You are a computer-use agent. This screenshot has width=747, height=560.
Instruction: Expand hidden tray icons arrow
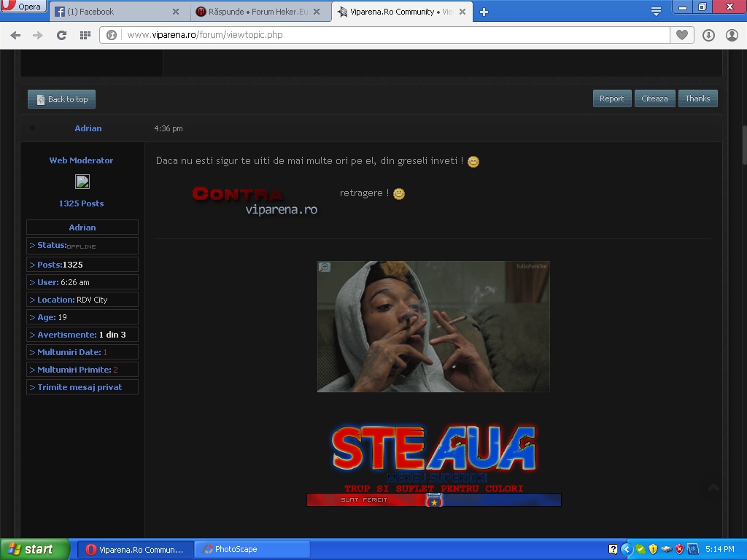627,549
